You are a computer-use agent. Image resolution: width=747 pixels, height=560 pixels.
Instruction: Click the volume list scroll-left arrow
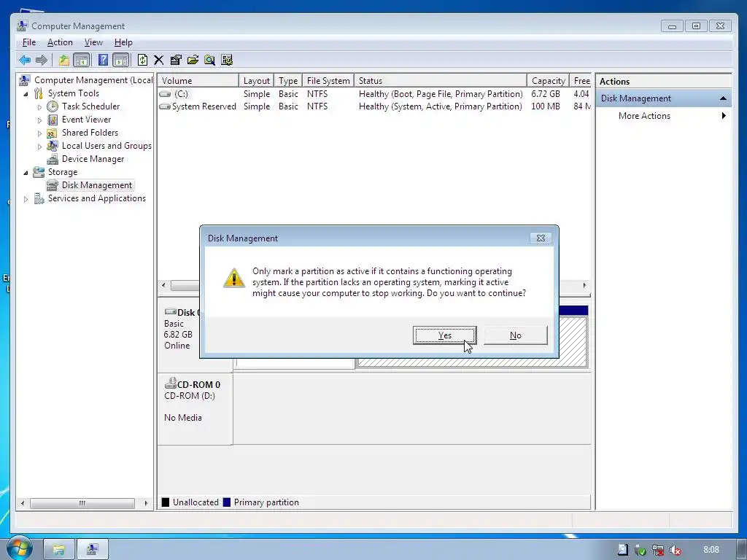163,285
